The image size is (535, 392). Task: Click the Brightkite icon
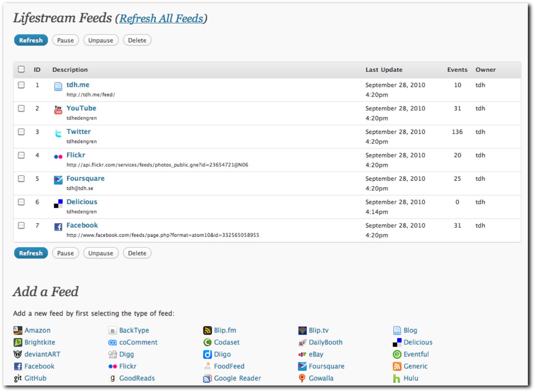[18, 342]
